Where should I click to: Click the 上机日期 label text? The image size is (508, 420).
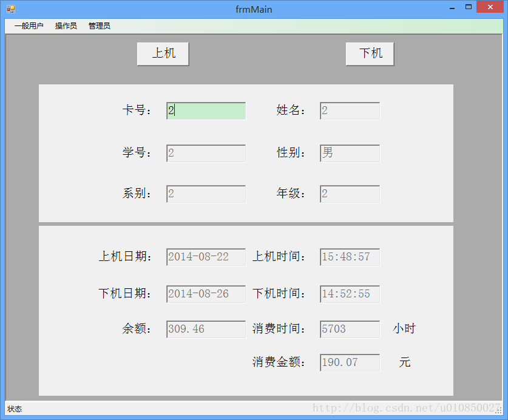click(x=125, y=257)
